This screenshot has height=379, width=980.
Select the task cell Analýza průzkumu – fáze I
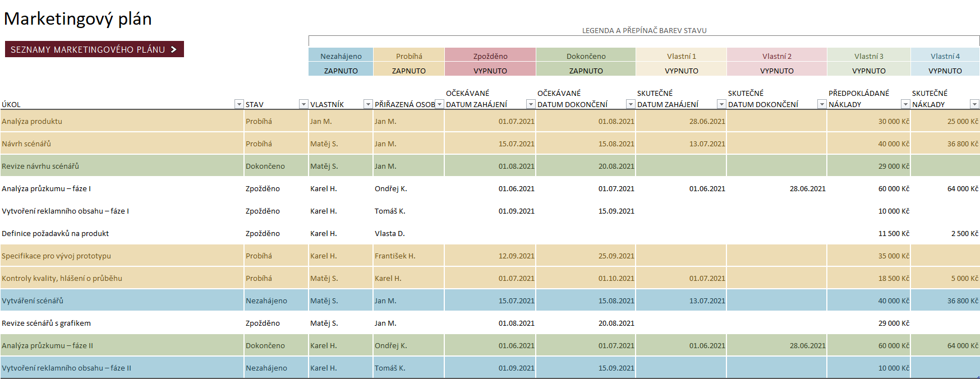click(x=122, y=188)
